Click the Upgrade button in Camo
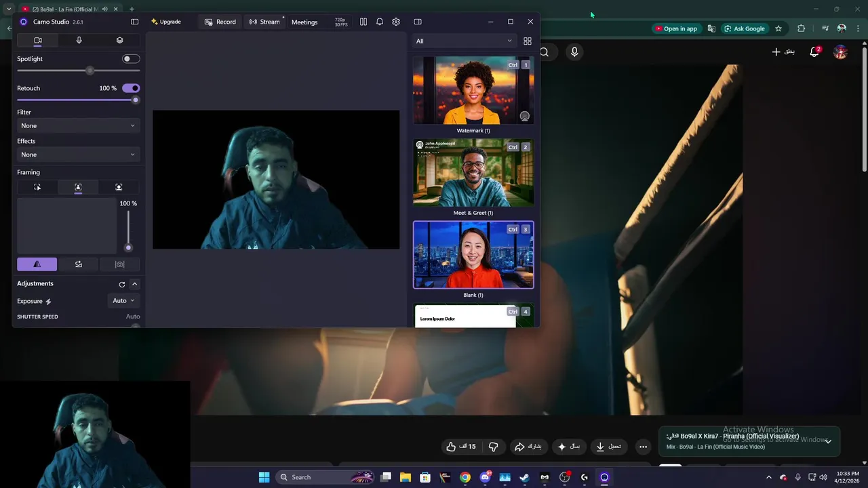868x488 pixels. [166, 22]
